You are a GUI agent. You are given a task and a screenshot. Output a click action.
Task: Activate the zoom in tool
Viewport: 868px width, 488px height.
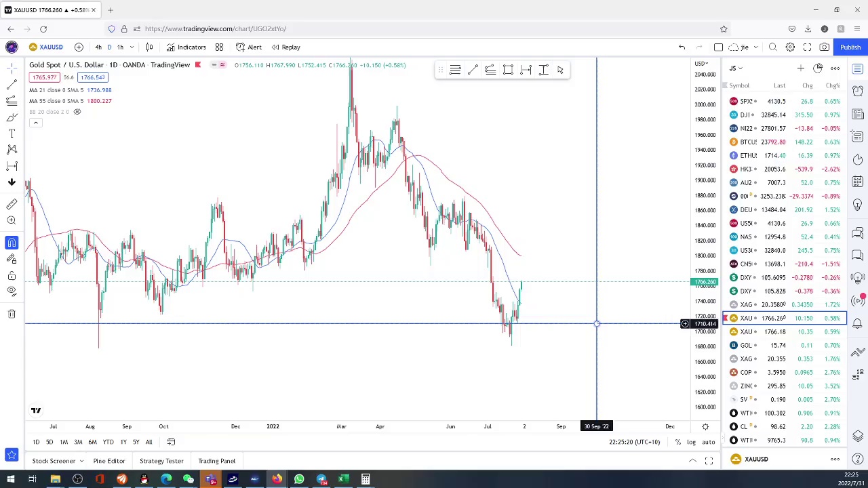pyautogui.click(x=12, y=220)
